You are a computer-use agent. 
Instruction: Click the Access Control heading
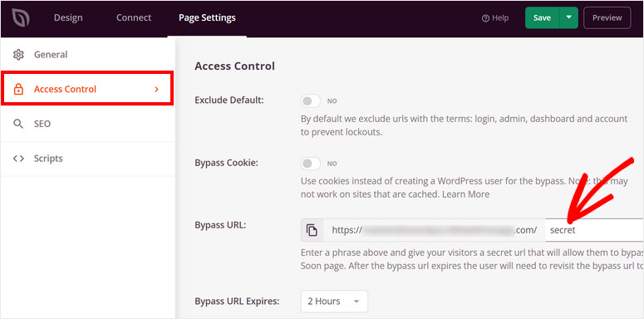pyautogui.click(x=234, y=66)
